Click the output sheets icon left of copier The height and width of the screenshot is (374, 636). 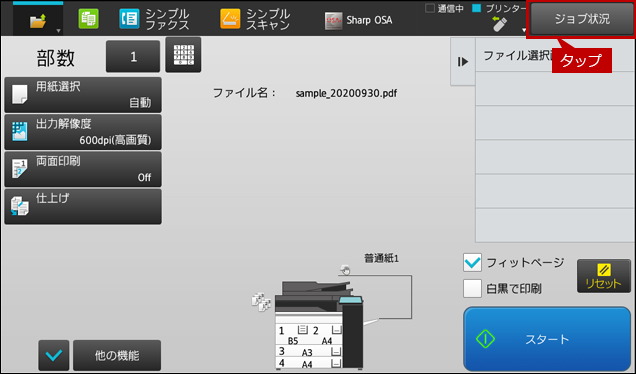pos(261,302)
